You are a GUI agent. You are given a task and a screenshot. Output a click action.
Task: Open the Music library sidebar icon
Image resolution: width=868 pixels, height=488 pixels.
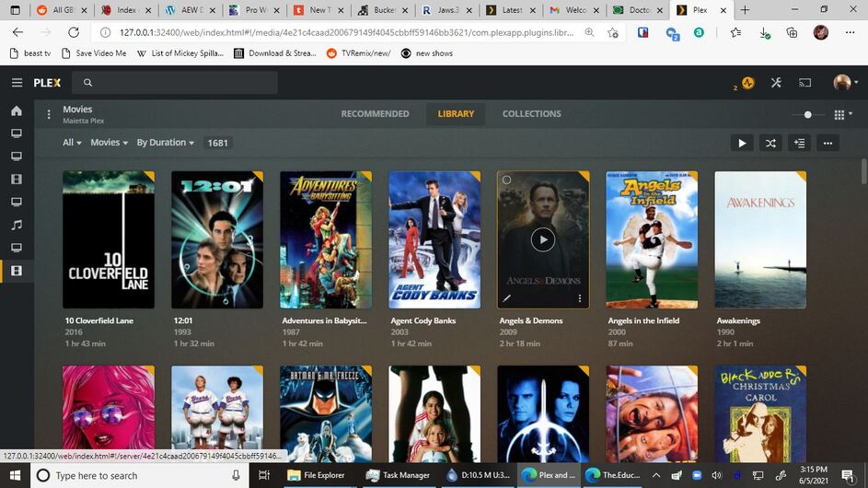tap(17, 225)
